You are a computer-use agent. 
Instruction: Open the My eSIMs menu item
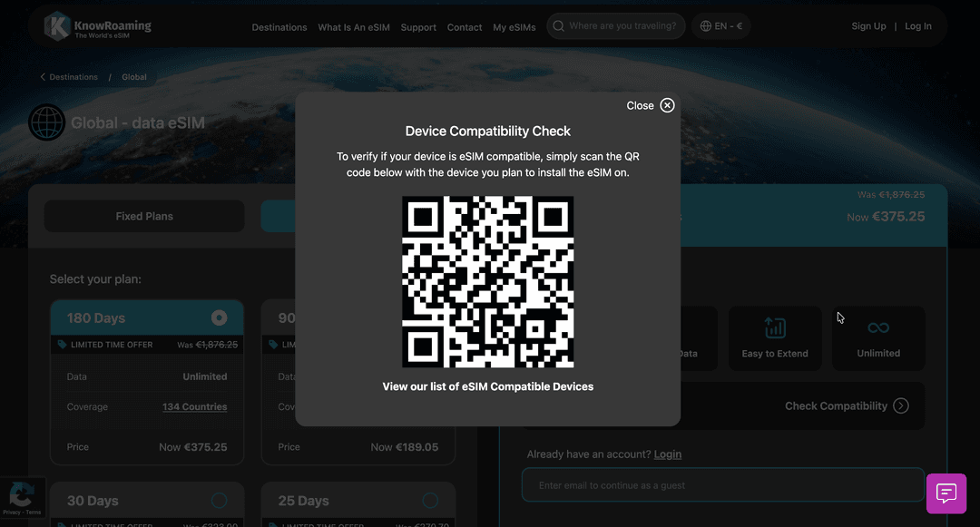click(x=514, y=27)
